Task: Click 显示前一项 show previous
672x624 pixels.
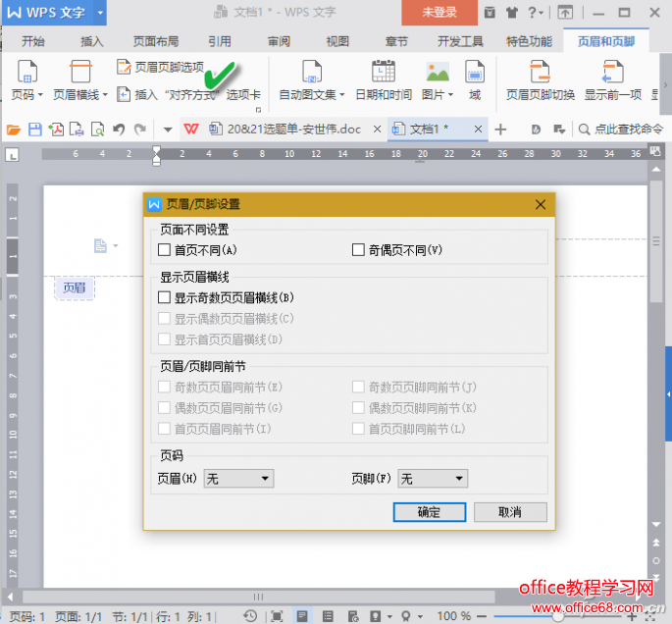Action: tap(612, 72)
